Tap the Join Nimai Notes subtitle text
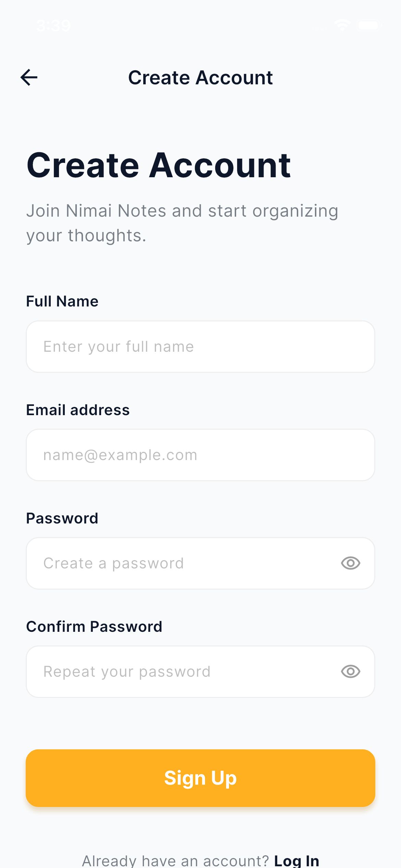This screenshot has height=868, width=401. coord(182,223)
